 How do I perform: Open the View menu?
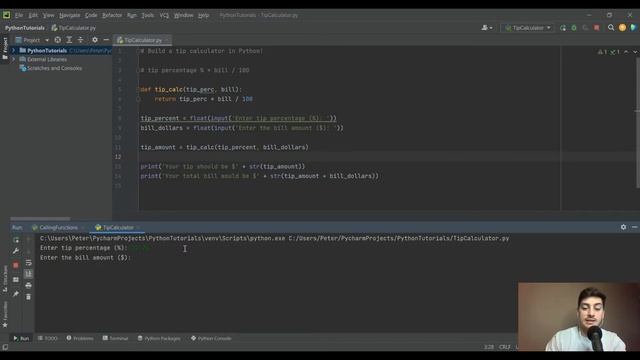pos(48,15)
